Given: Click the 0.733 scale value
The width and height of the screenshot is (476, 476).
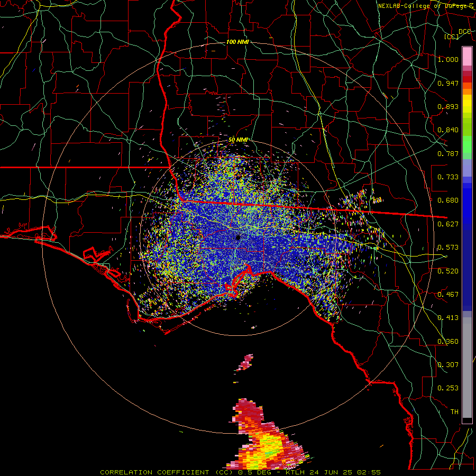Looking at the screenshot, I should point(448,177).
